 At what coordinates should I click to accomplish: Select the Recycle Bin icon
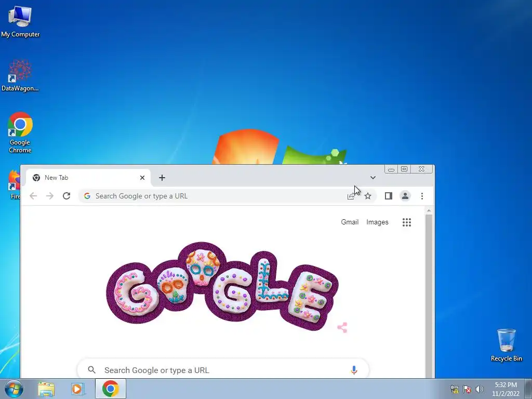pyautogui.click(x=506, y=345)
